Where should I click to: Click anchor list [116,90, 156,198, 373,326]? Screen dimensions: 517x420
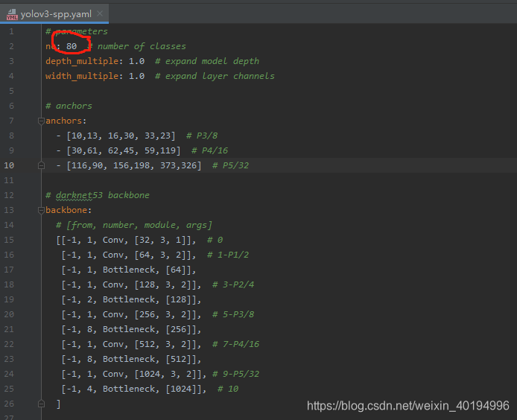tap(134, 165)
